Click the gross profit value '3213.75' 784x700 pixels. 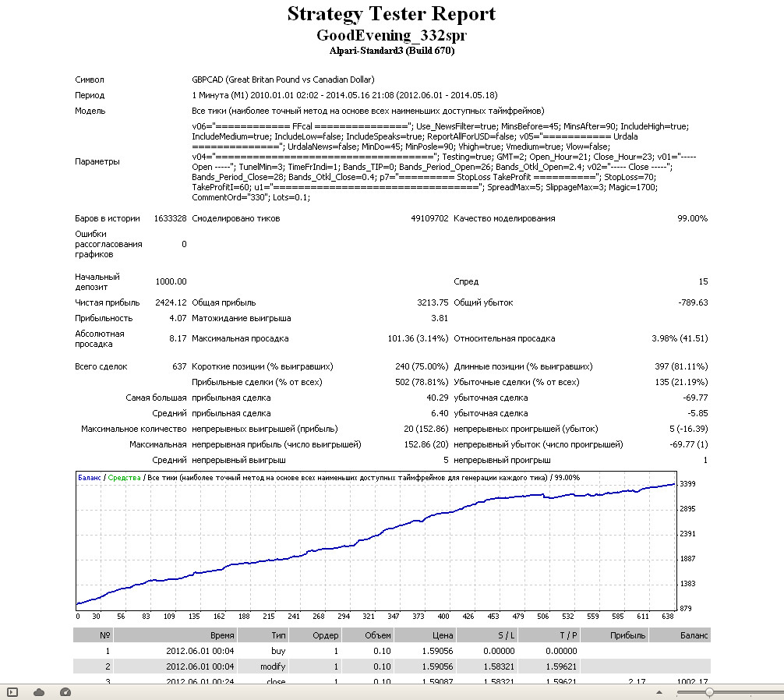click(x=433, y=302)
